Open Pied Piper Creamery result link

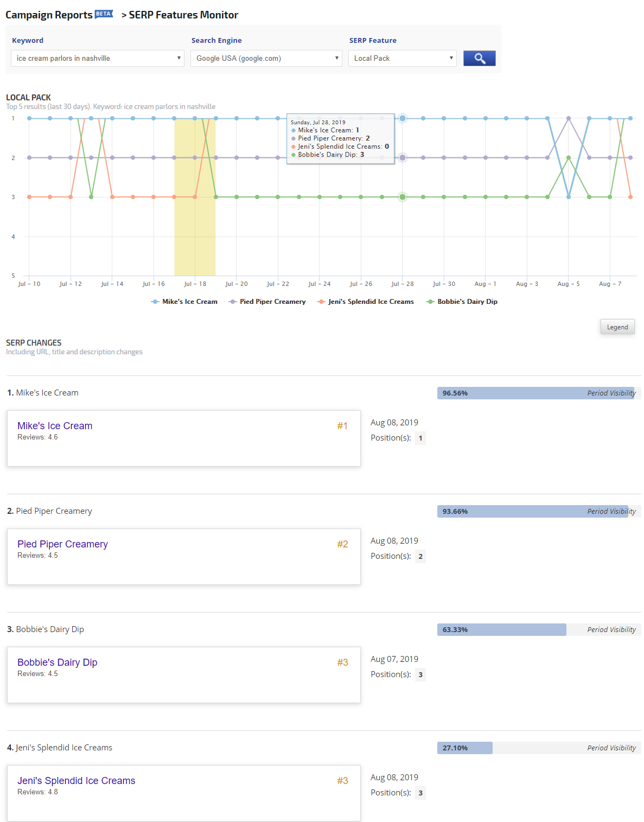[x=62, y=544]
